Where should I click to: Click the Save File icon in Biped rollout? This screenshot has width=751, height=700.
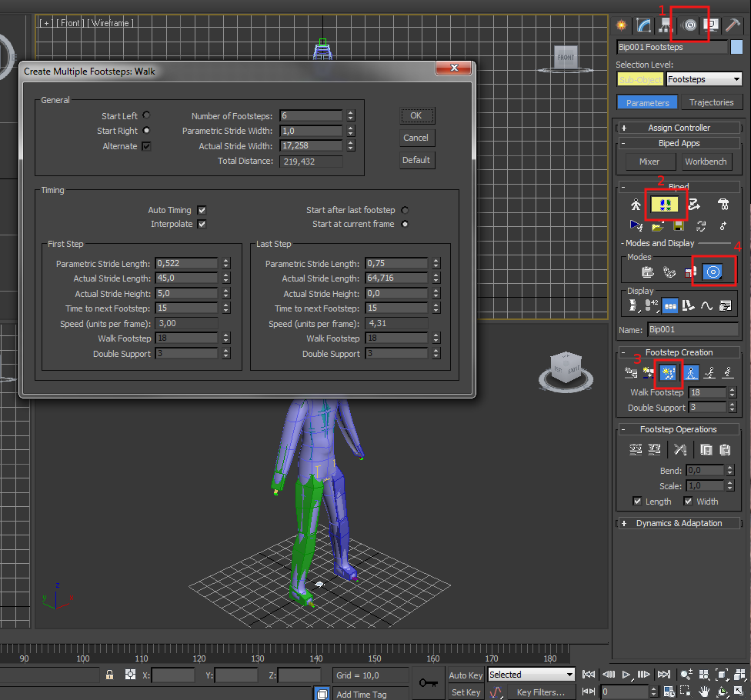coord(678,227)
